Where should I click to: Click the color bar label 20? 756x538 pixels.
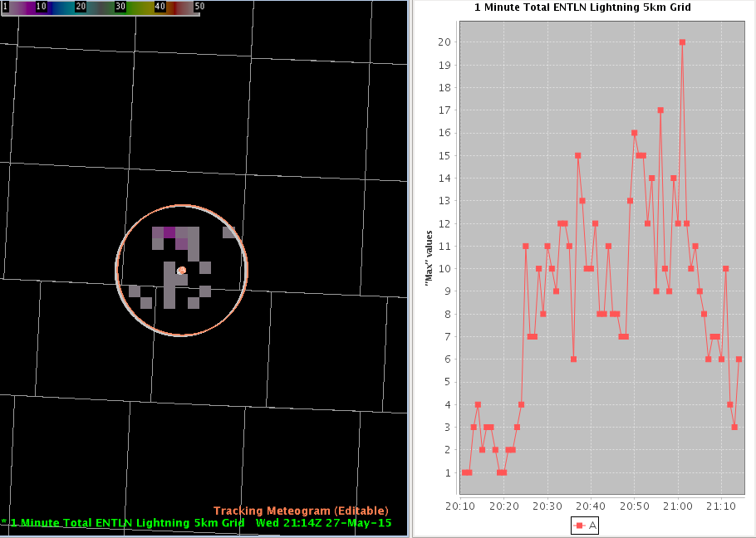coord(81,7)
